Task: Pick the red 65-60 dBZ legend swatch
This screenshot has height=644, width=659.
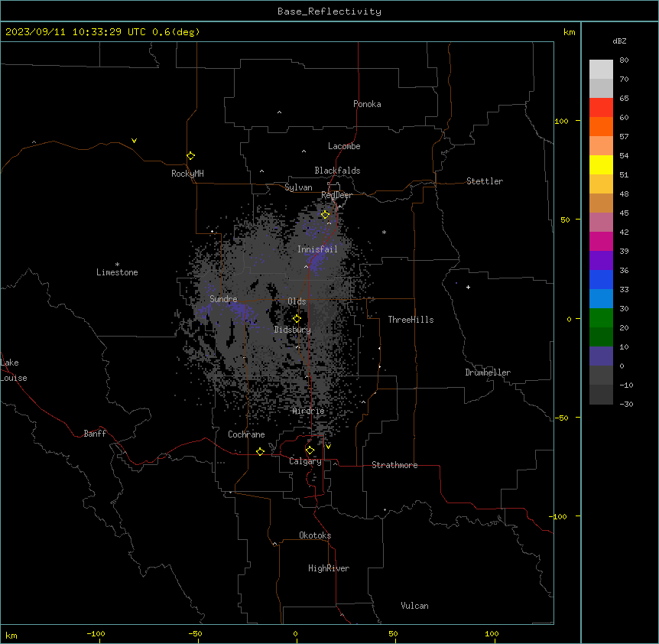Action: coord(601,108)
